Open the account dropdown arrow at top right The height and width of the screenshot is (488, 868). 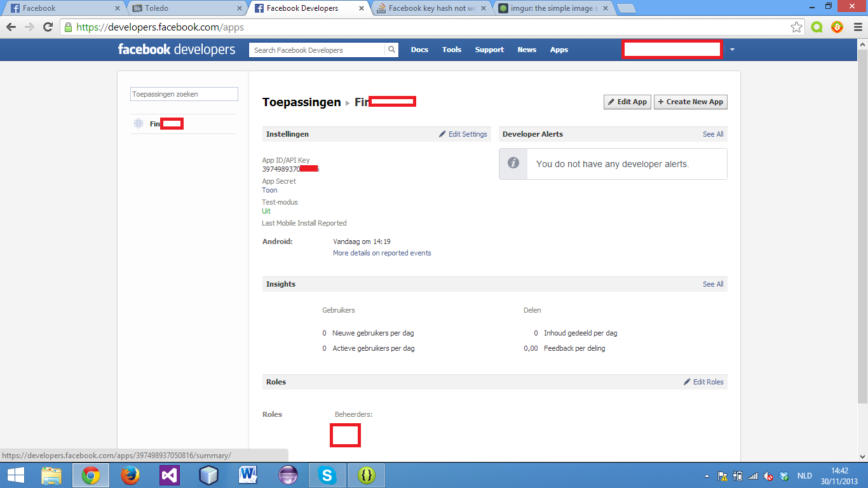[x=732, y=49]
